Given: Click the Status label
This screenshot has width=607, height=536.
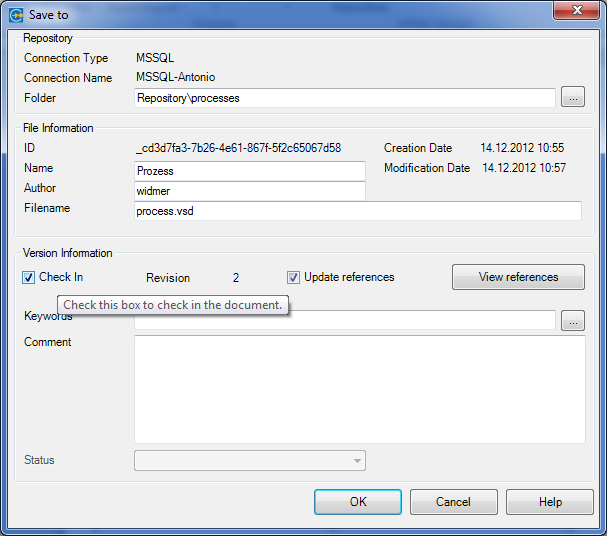Looking at the screenshot, I should click(39, 460).
